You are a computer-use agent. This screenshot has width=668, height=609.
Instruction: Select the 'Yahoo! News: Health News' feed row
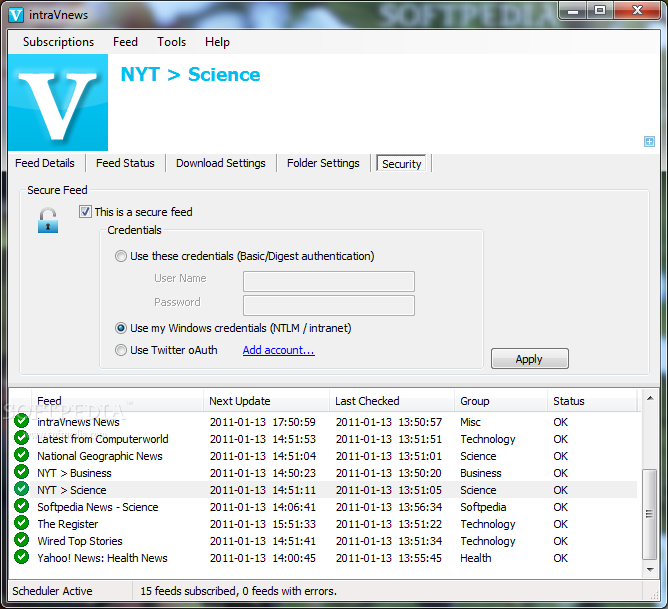(324, 558)
